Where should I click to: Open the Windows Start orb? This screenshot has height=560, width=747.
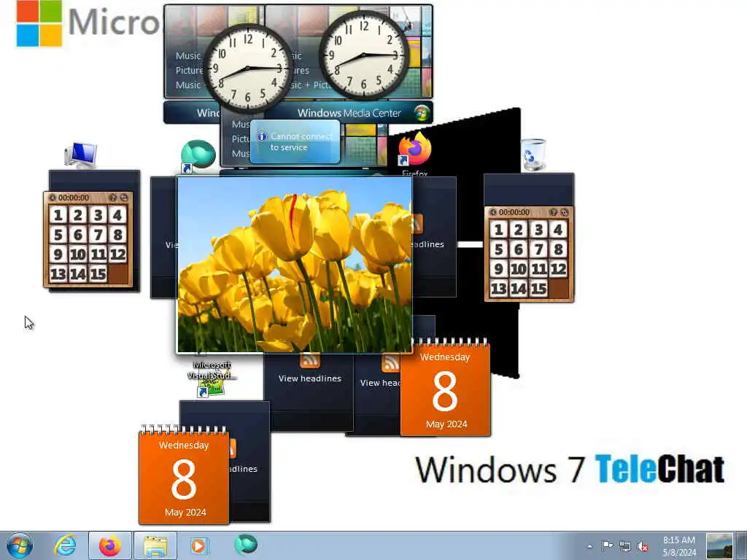pyautogui.click(x=20, y=545)
